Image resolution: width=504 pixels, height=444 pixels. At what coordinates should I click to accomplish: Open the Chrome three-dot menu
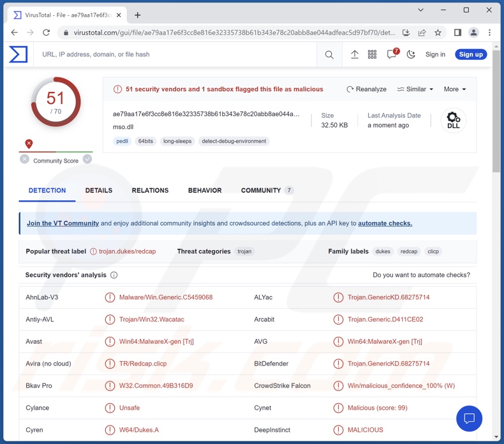489,33
